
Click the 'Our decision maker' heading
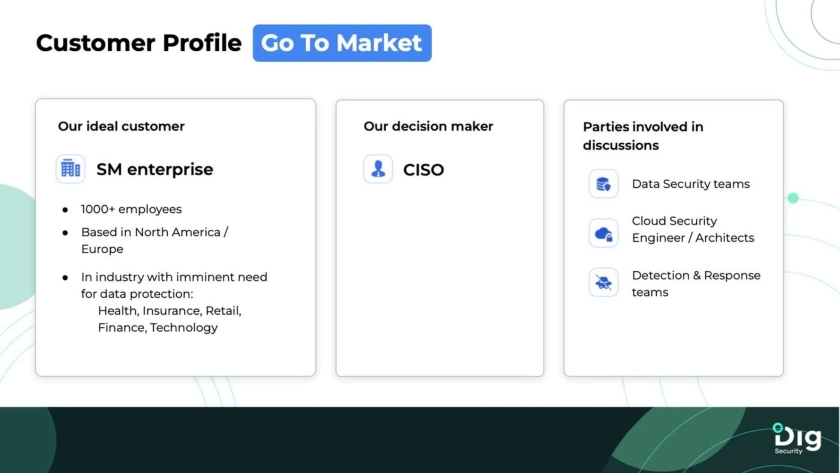pyautogui.click(x=428, y=126)
